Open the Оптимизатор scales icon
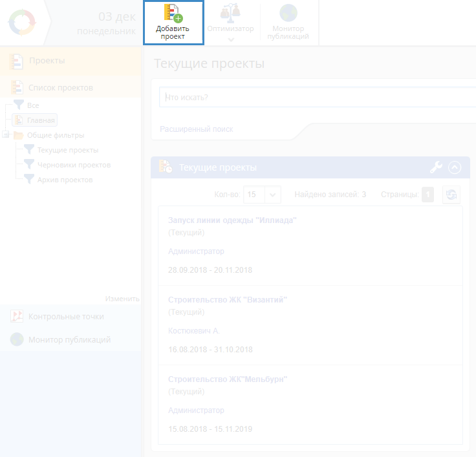Viewport: 476px width, 457px height. [230, 13]
